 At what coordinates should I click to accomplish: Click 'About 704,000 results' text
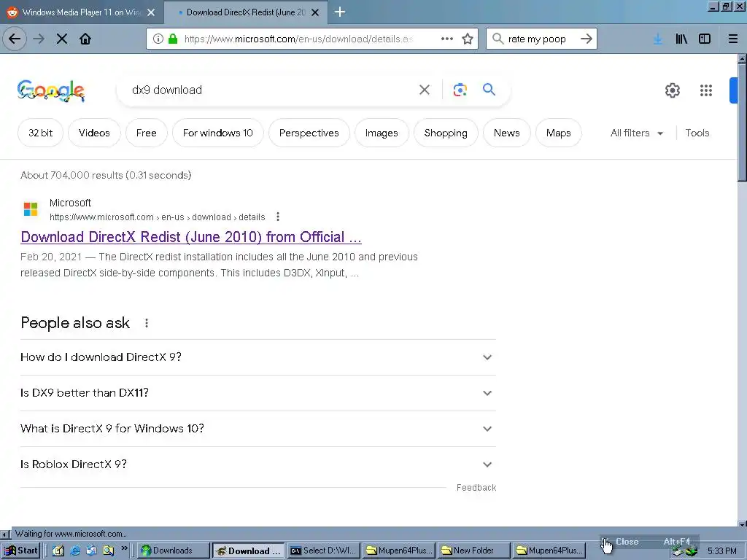click(106, 175)
